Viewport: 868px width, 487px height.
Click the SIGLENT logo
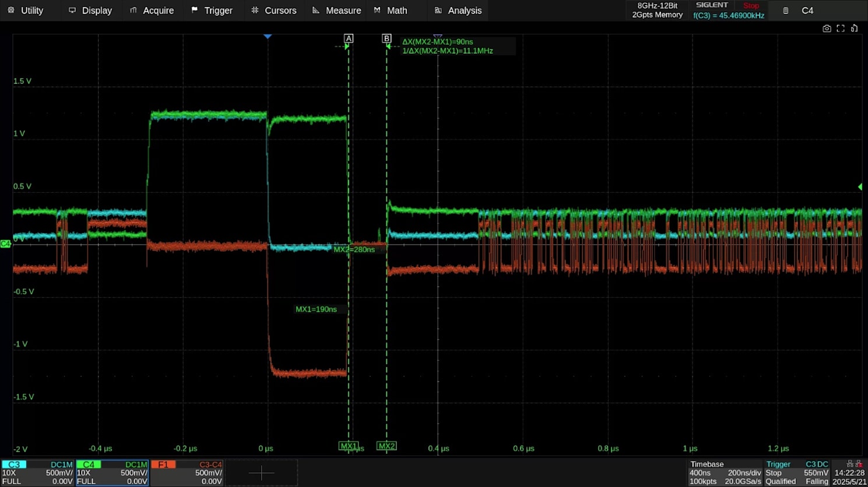[712, 5]
